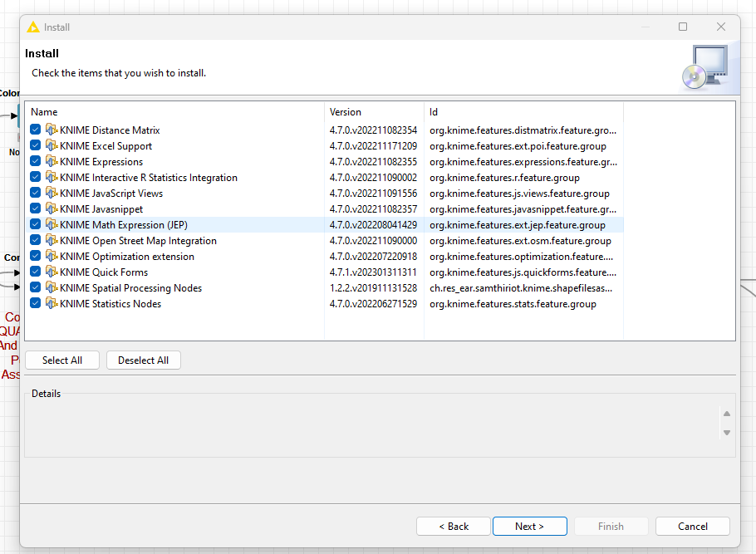756x554 pixels.
Task: Click the KNIME Distance Matrix feature icon
Action: click(x=52, y=130)
